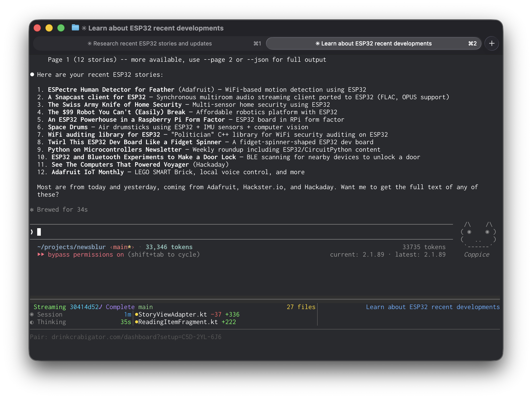Click the prompt chevron beside input
This screenshot has height=399, width=532.
click(32, 232)
